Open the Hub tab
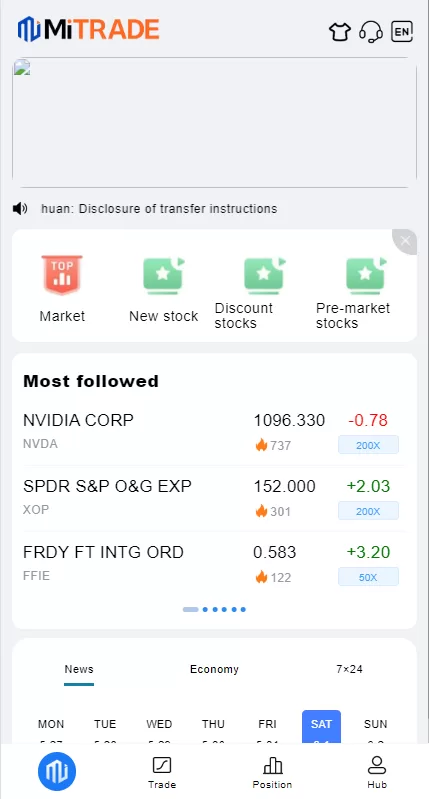This screenshot has width=429, height=799. tap(377, 773)
